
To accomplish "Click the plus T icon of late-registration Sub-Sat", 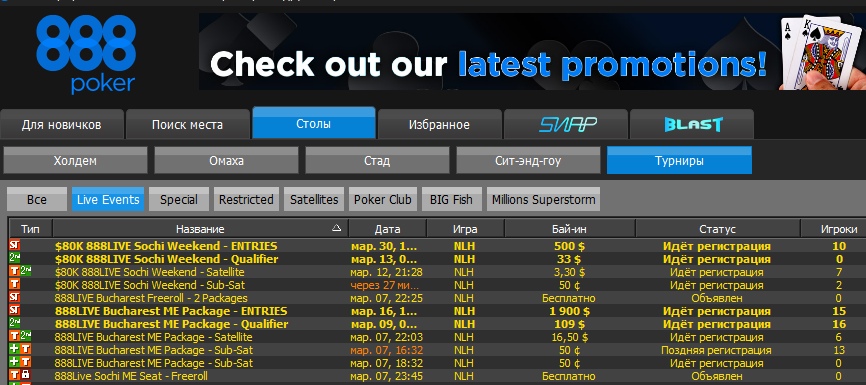I will (x=20, y=350).
